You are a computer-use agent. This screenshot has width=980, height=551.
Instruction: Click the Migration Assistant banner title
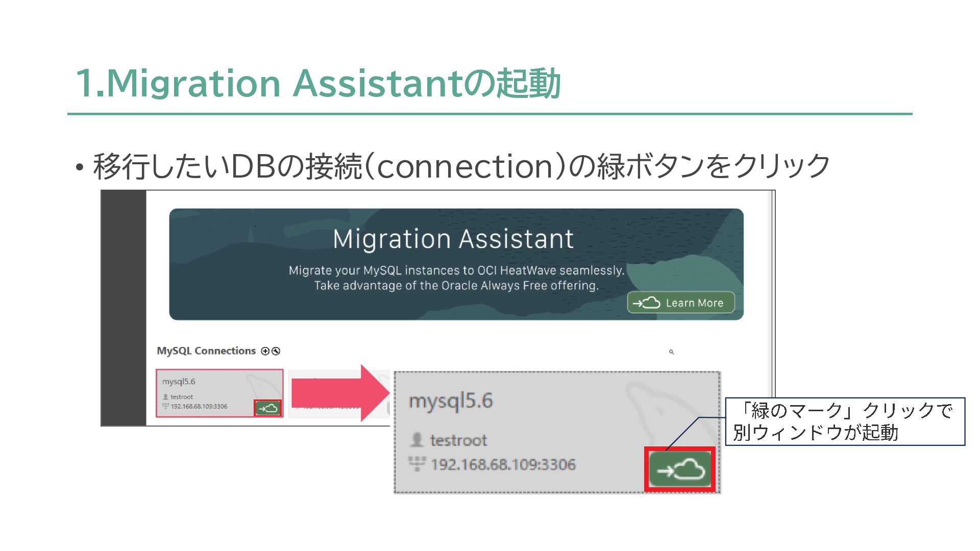453,239
